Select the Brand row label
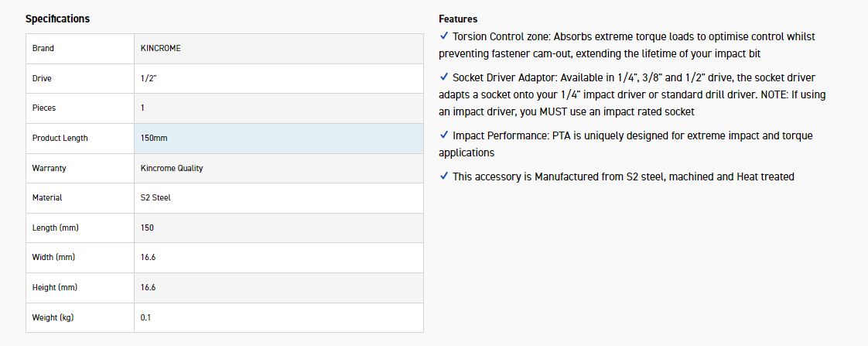This screenshot has height=346, width=868. [x=43, y=48]
